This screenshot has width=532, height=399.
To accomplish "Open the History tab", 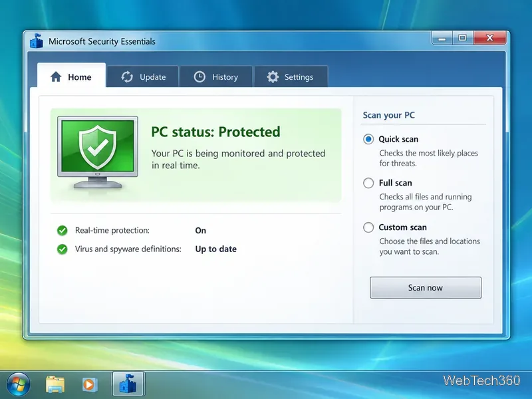I will (216, 76).
